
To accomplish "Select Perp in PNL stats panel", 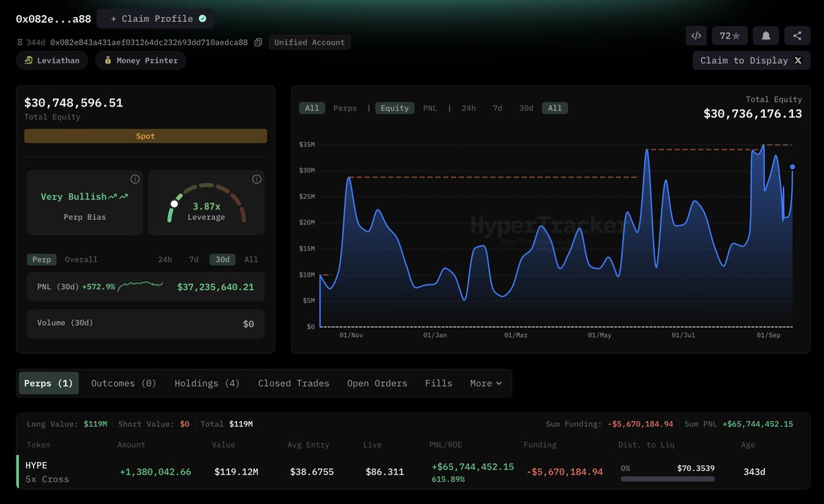I will pyautogui.click(x=42, y=260).
